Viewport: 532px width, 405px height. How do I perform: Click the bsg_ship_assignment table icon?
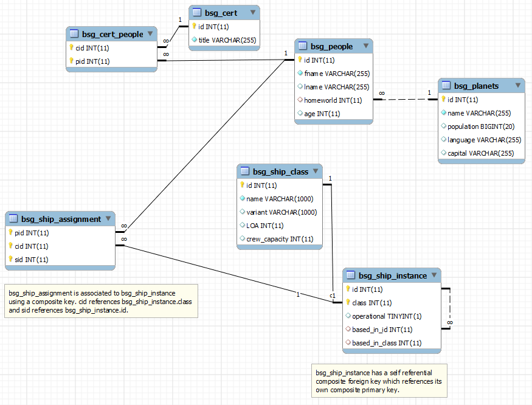click(13, 219)
